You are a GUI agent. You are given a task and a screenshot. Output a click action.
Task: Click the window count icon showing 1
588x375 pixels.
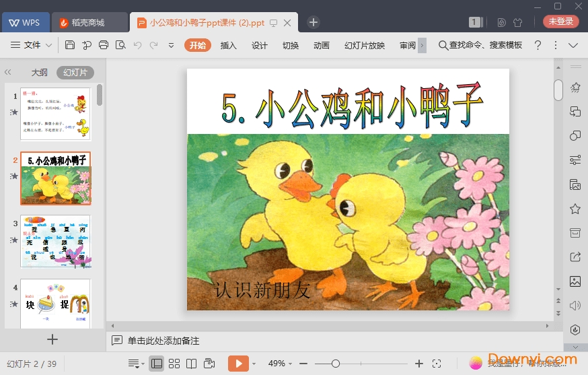tap(476, 22)
